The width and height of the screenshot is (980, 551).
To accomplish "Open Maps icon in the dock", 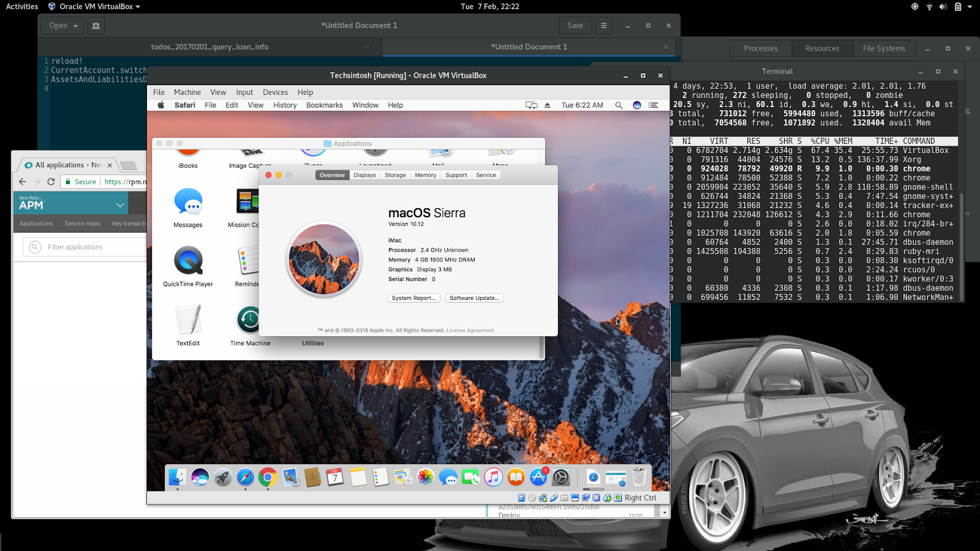I will 403,478.
